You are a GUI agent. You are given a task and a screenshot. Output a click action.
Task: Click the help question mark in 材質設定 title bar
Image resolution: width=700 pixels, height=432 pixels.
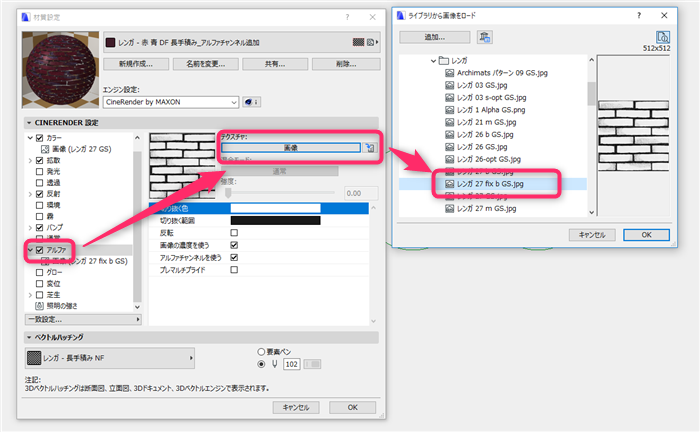347,17
